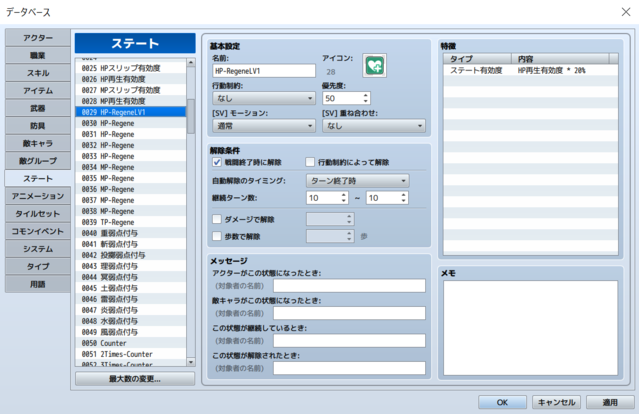Switch to タイルセット tab
The image size is (639, 414).
coord(37,214)
